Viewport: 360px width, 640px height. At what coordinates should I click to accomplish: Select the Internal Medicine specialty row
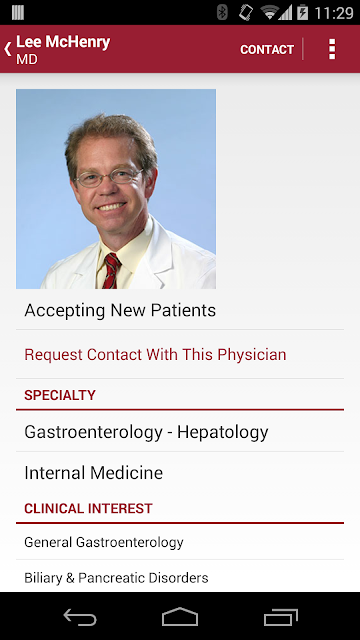(180, 473)
